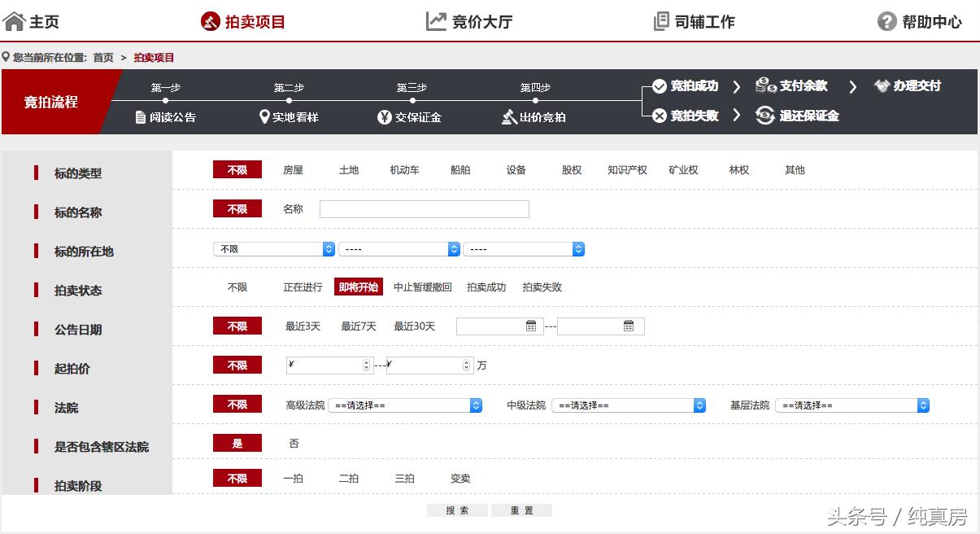Open the 帮助中心 question mark icon

click(x=886, y=20)
